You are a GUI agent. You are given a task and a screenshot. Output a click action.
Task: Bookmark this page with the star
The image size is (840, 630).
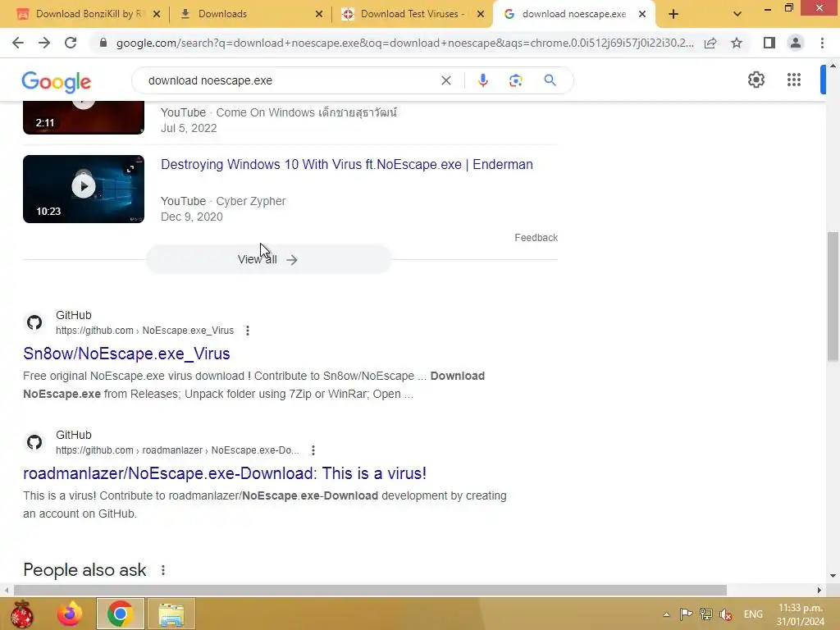click(737, 43)
